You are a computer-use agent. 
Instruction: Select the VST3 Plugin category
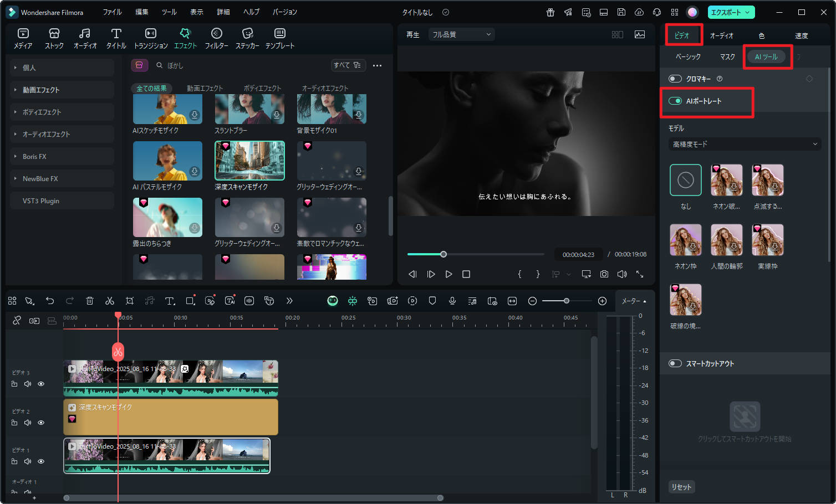pyautogui.click(x=62, y=200)
